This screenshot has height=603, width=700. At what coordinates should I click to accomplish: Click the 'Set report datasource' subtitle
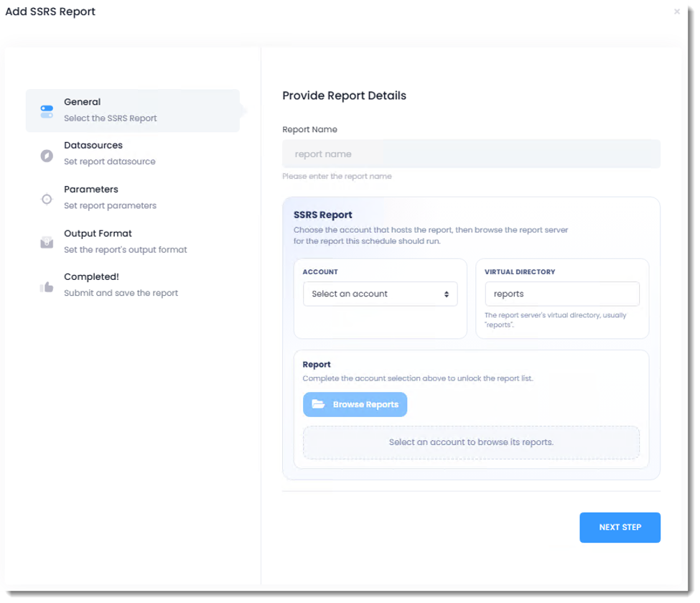[110, 162]
